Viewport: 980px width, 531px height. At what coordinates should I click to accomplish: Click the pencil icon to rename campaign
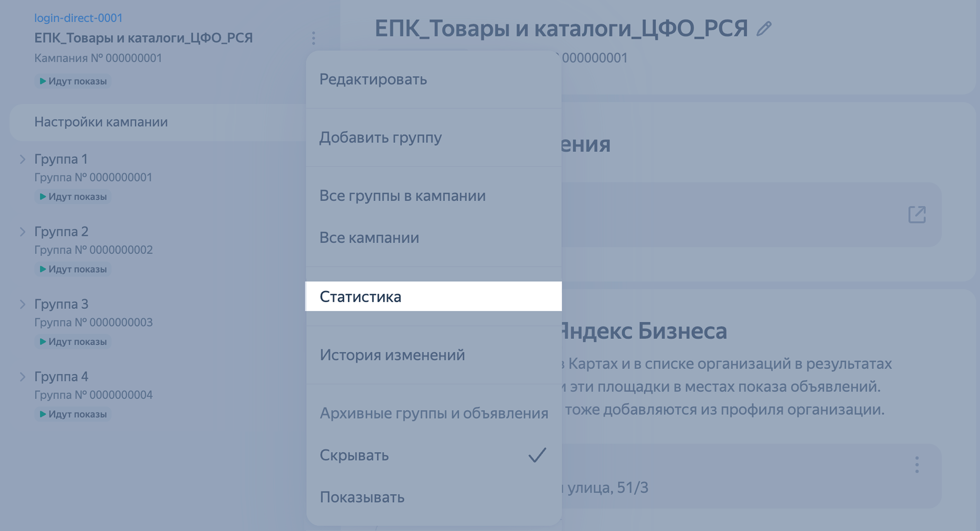(764, 29)
